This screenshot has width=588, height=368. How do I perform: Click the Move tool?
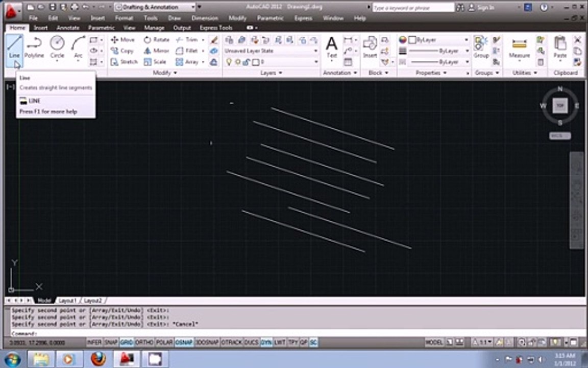[122, 39]
